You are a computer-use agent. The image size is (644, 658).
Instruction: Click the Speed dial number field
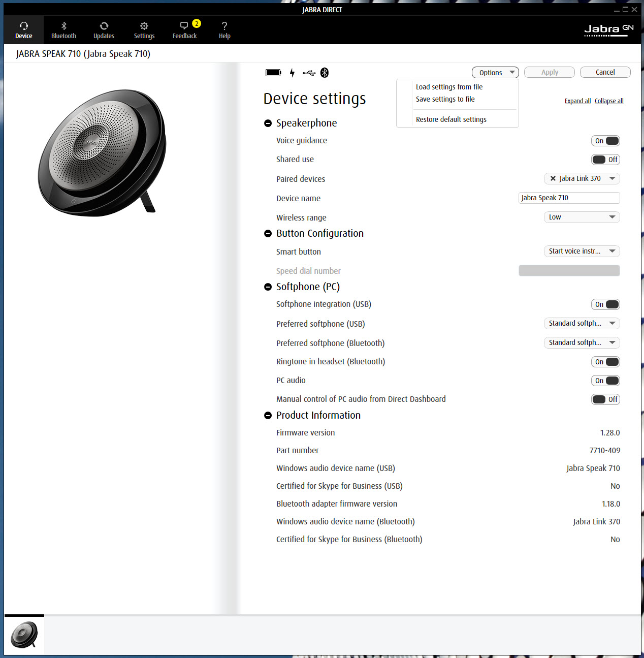coord(569,270)
